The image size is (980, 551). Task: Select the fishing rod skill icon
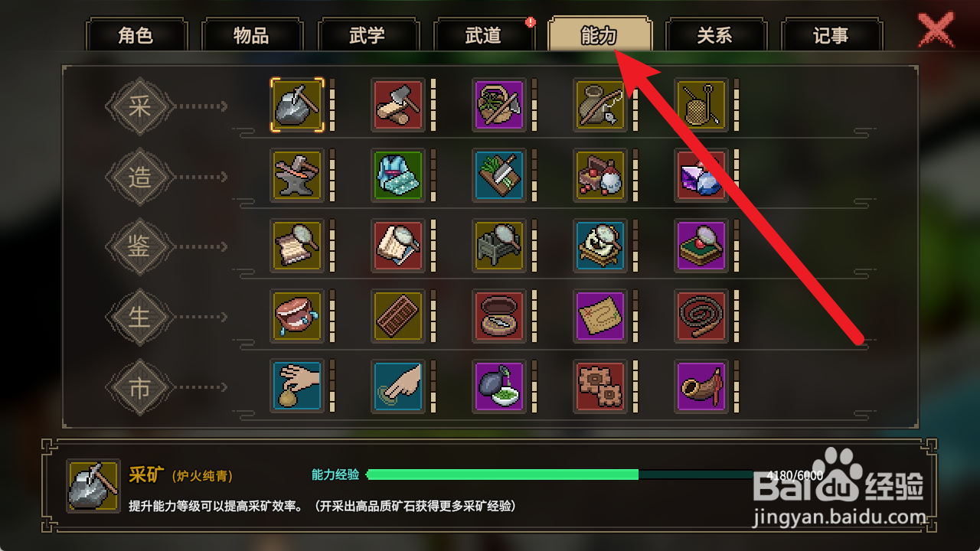(600, 105)
